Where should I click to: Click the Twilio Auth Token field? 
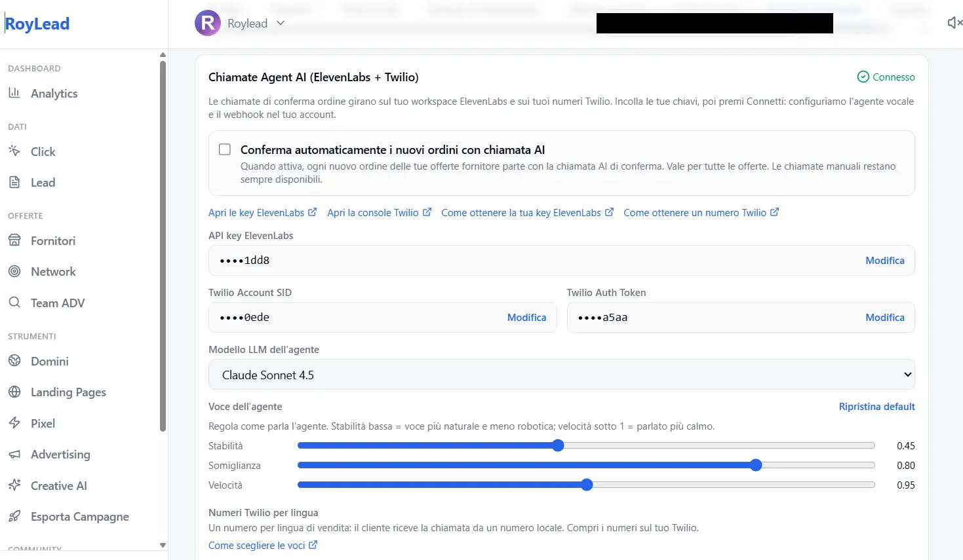[x=741, y=317]
